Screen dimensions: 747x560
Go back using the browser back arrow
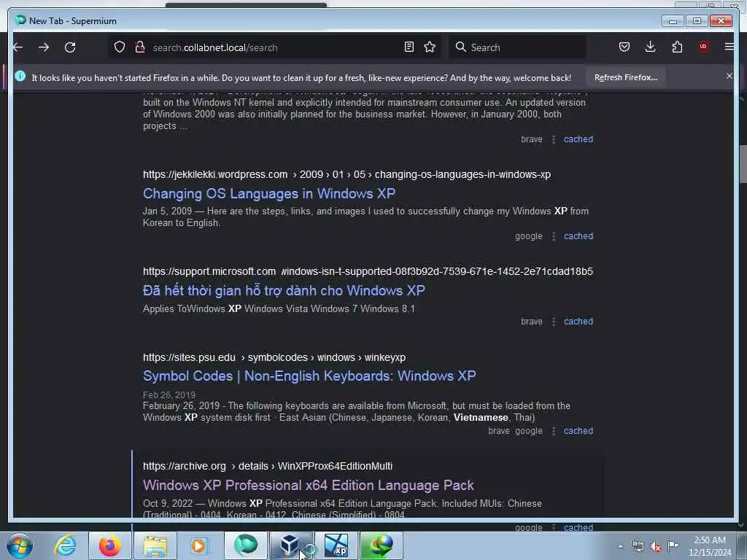point(18,47)
